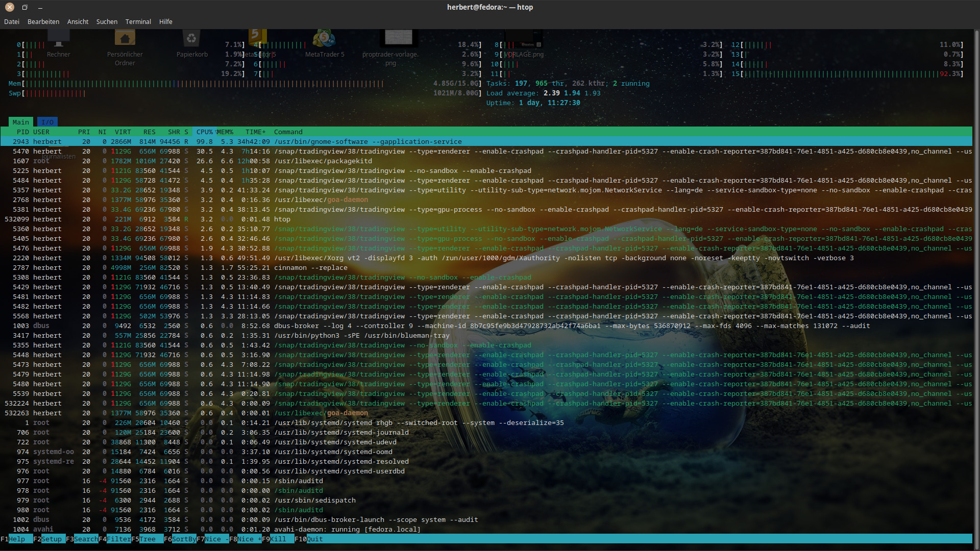This screenshot has height=551, width=980.
Task: Open the Datei menu
Action: [12, 21]
